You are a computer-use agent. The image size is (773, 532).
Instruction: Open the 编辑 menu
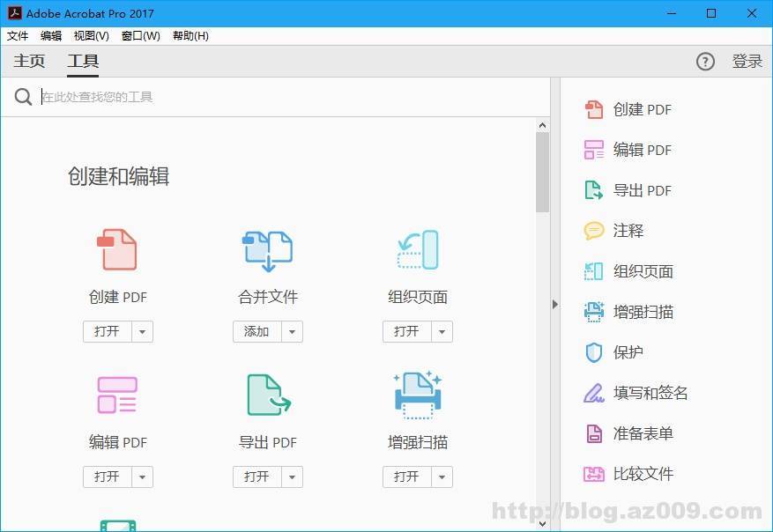51,36
